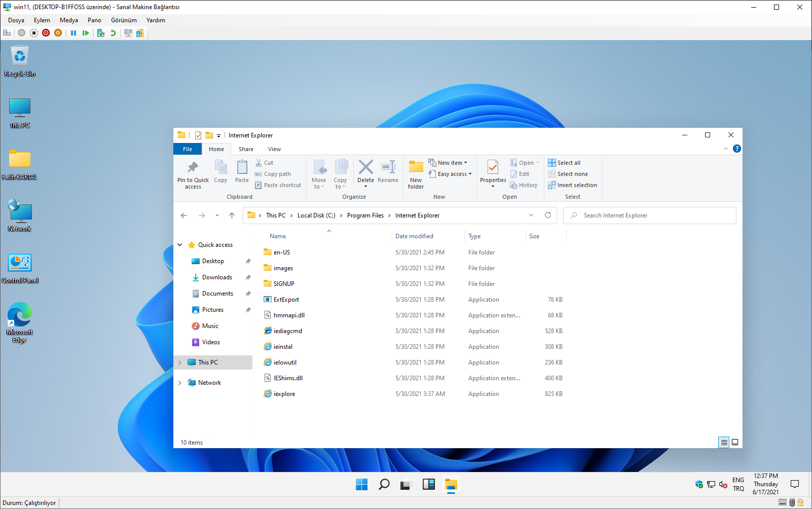Image resolution: width=812 pixels, height=509 pixels.
Task: Open the Easy access dropdown
Action: [450, 174]
